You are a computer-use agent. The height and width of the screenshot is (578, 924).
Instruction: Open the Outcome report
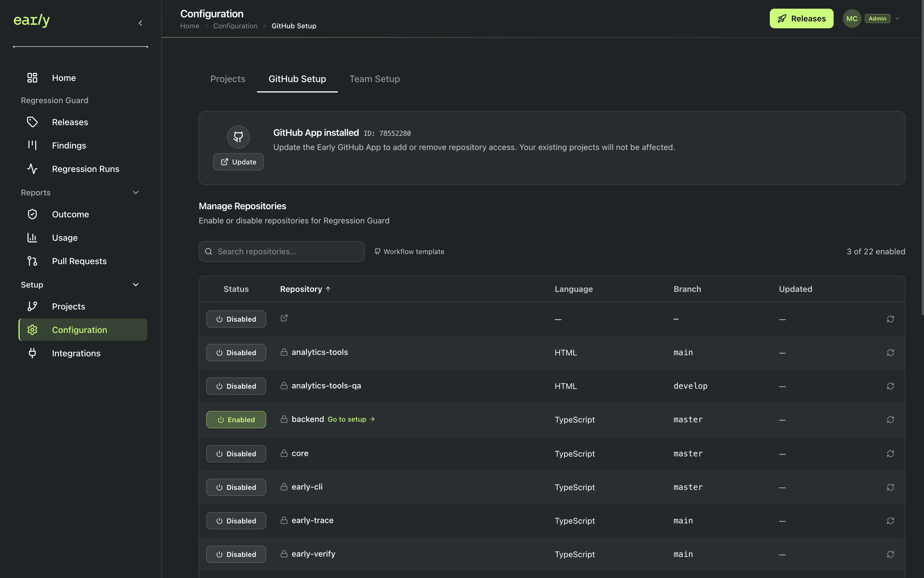[83, 214]
